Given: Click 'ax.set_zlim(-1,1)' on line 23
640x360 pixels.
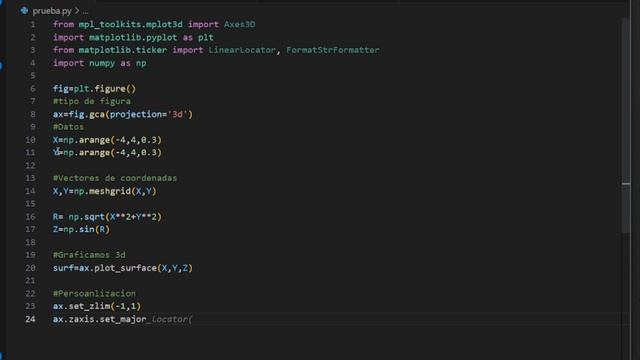Looking at the screenshot, I should pyautogui.click(x=97, y=306).
